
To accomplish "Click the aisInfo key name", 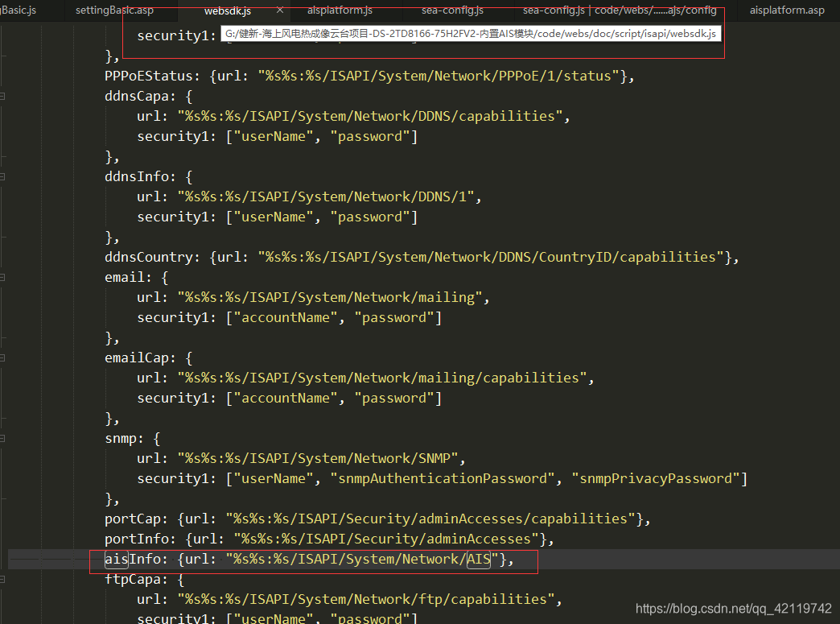I will click(132, 559).
